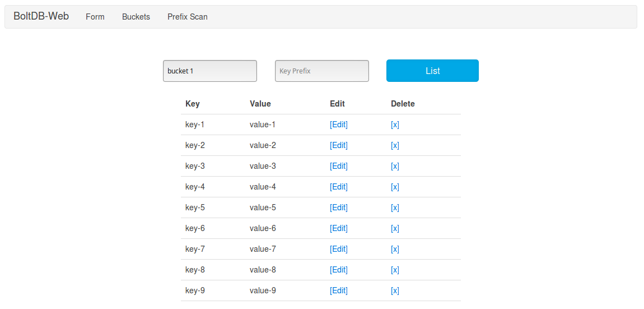Open Edit for key-8

click(x=339, y=270)
